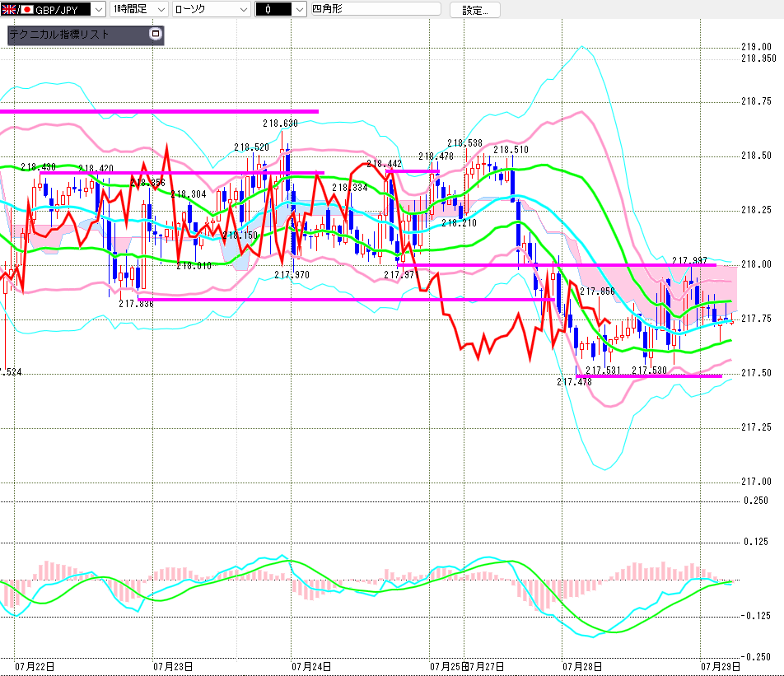The height and width of the screenshot is (676, 784).
Task: Click the 218.304 price label
Action: (x=189, y=194)
